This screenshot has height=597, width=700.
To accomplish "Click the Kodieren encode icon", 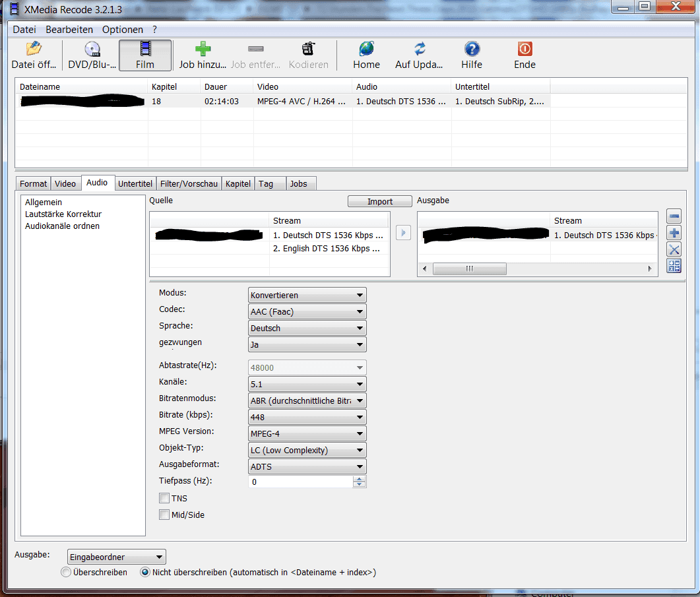I will (308, 49).
